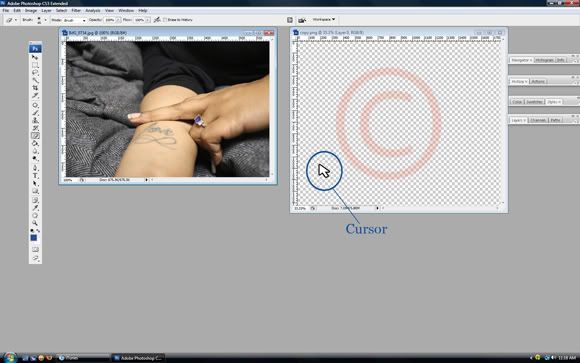Viewport: 580px width, 363px height.
Task: Open the Edit menu
Action: pyautogui.click(x=17, y=11)
